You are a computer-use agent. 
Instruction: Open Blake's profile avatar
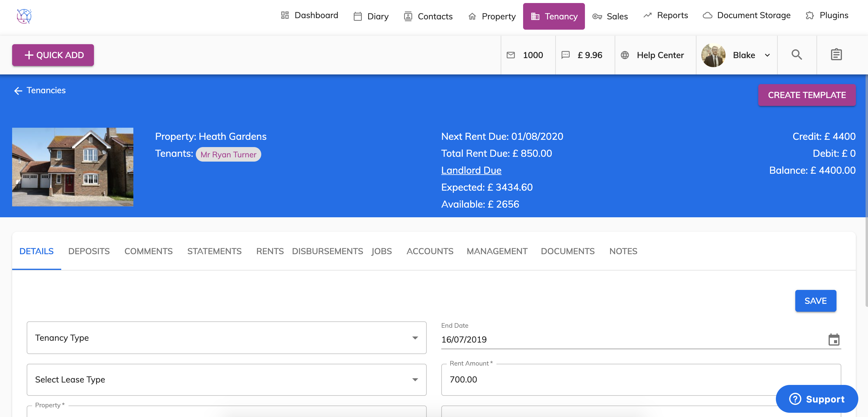(x=713, y=55)
